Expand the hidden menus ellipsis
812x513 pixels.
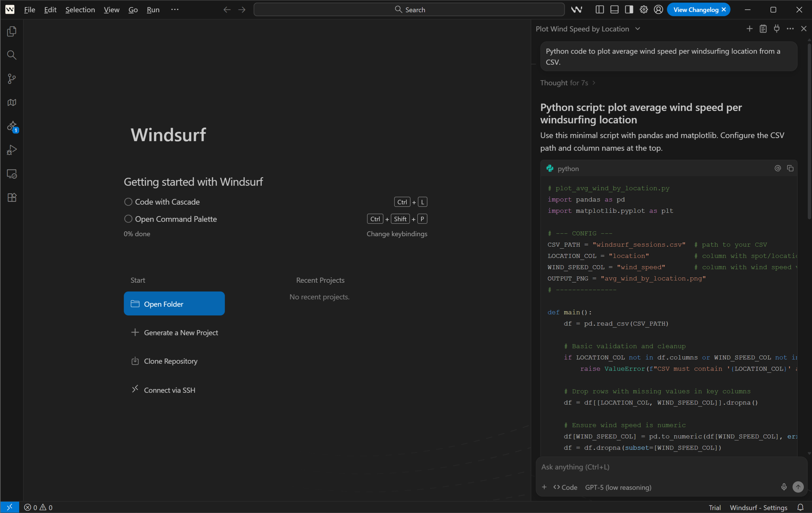click(175, 9)
